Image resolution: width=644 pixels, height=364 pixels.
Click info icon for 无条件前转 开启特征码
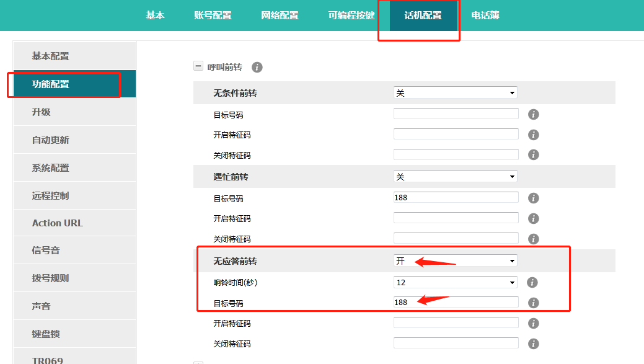coord(533,135)
